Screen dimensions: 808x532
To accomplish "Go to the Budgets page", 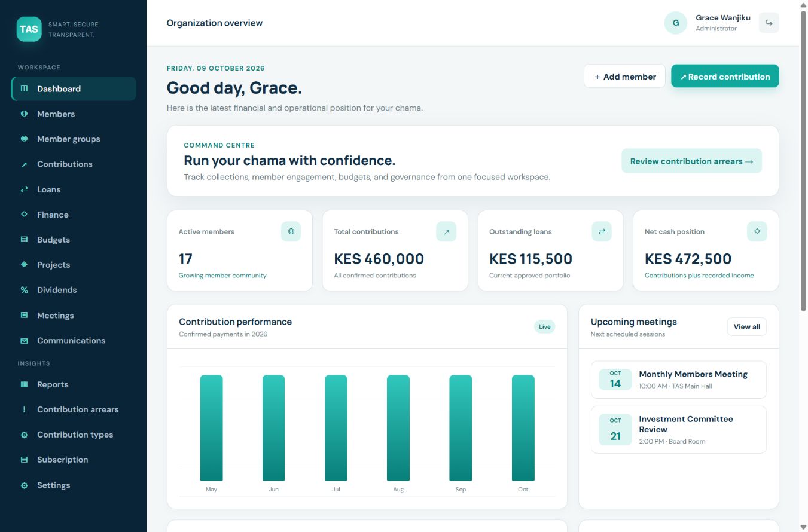I will (x=74, y=240).
